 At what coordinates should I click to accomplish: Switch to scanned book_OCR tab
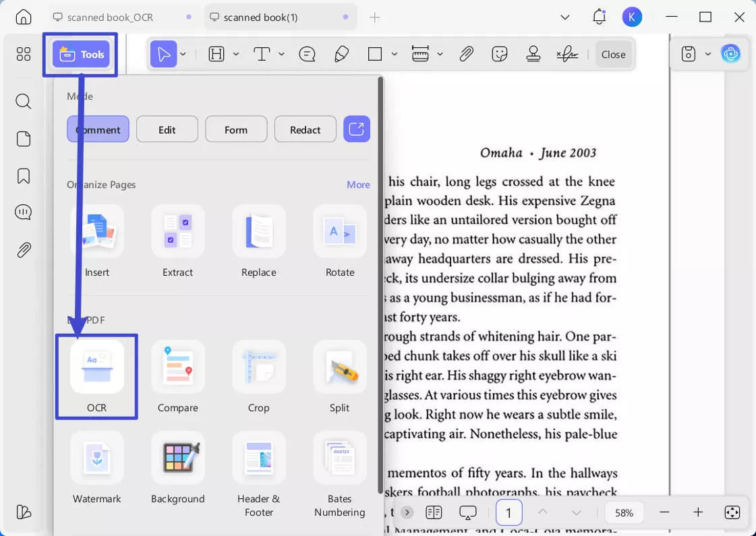[110, 18]
